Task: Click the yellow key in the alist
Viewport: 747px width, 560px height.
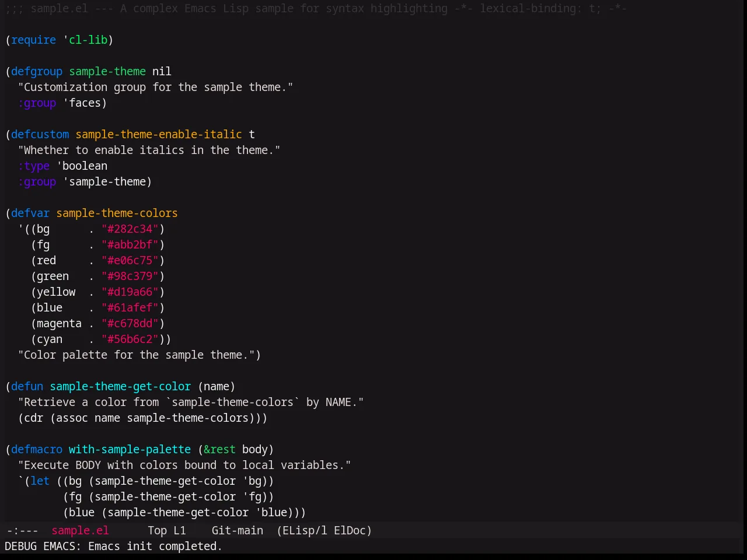Action: coord(56,292)
